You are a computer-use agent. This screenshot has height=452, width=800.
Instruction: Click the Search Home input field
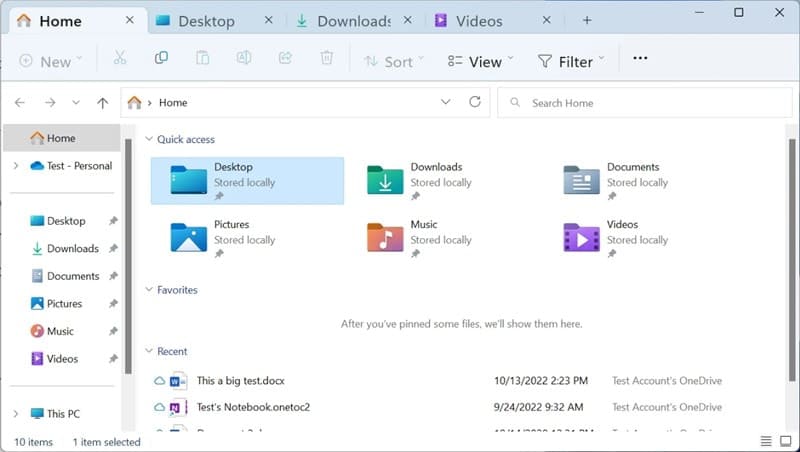click(x=645, y=103)
